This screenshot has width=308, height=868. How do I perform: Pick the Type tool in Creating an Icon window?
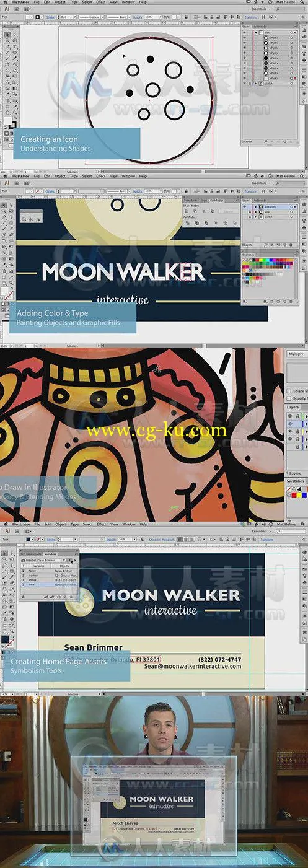[14, 46]
